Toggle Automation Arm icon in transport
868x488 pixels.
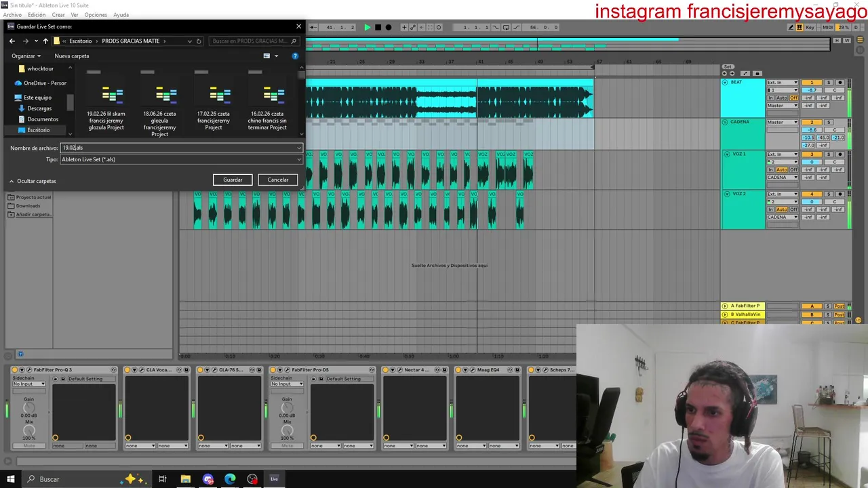tap(413, 27)
